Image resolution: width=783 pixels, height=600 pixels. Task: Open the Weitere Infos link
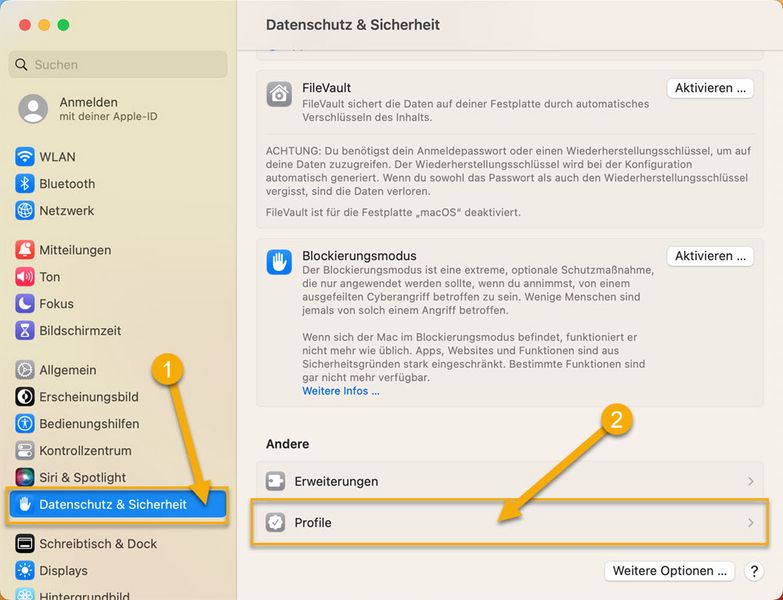(x=341, y=391)
